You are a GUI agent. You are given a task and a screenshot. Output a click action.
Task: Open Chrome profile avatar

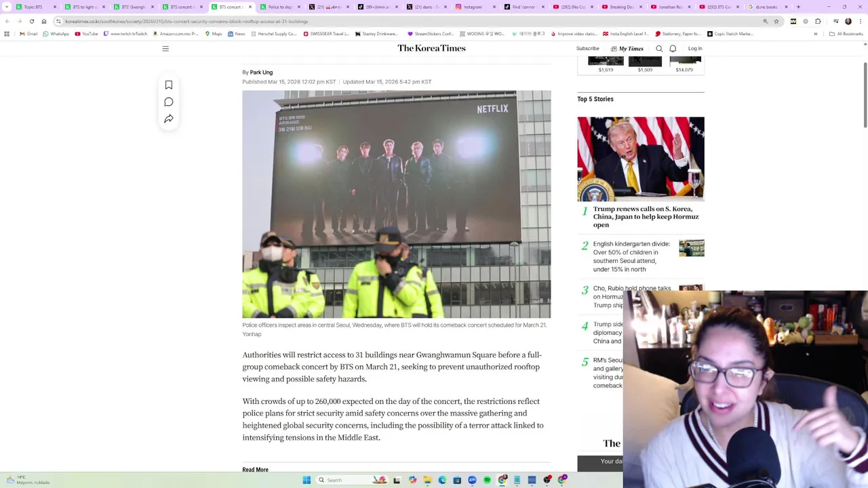tap(848, 21)
